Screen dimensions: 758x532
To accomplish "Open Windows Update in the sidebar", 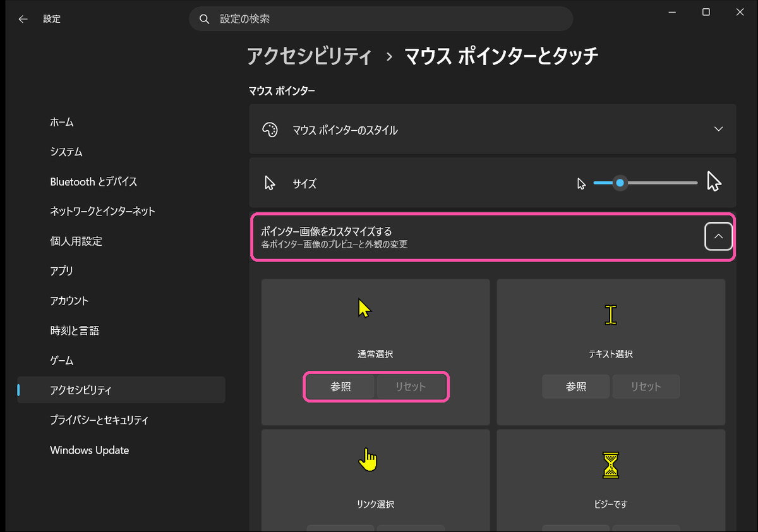I will [121, 450].
